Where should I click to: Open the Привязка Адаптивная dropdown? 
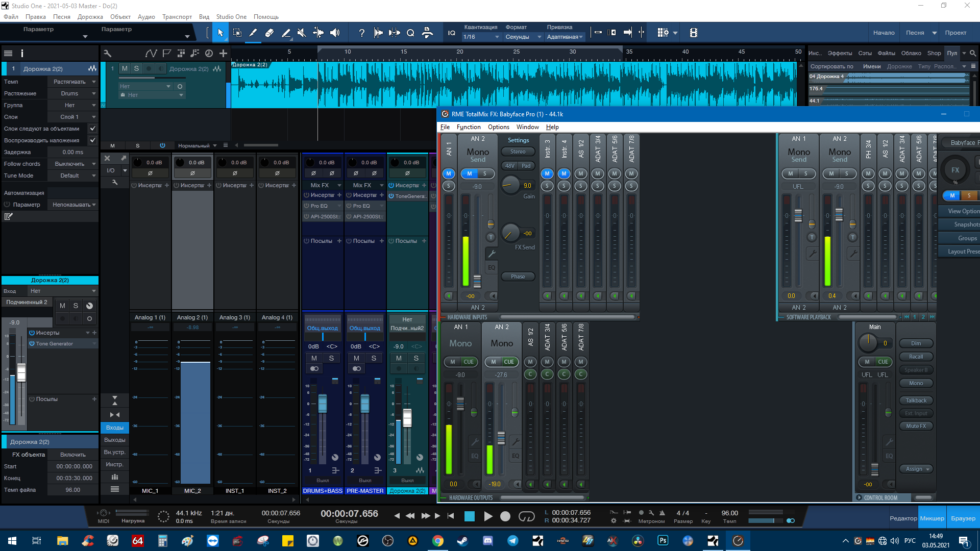pos(565,37)
